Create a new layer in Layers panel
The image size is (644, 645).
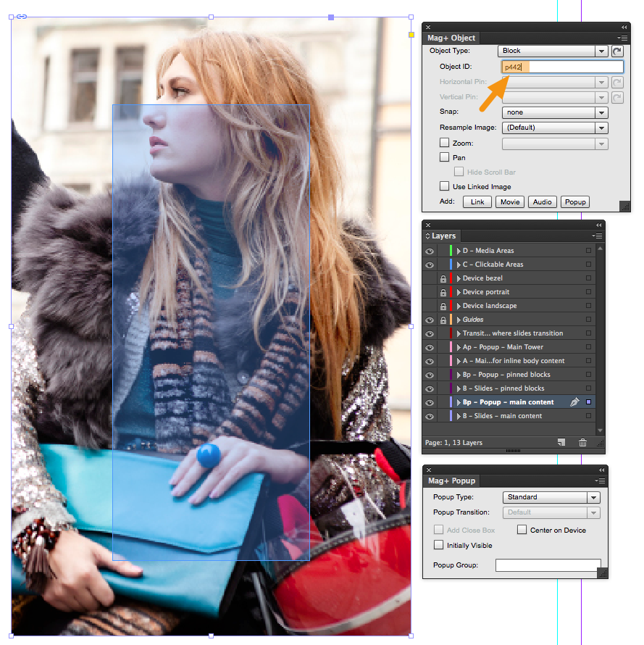(x=561, y=443)
